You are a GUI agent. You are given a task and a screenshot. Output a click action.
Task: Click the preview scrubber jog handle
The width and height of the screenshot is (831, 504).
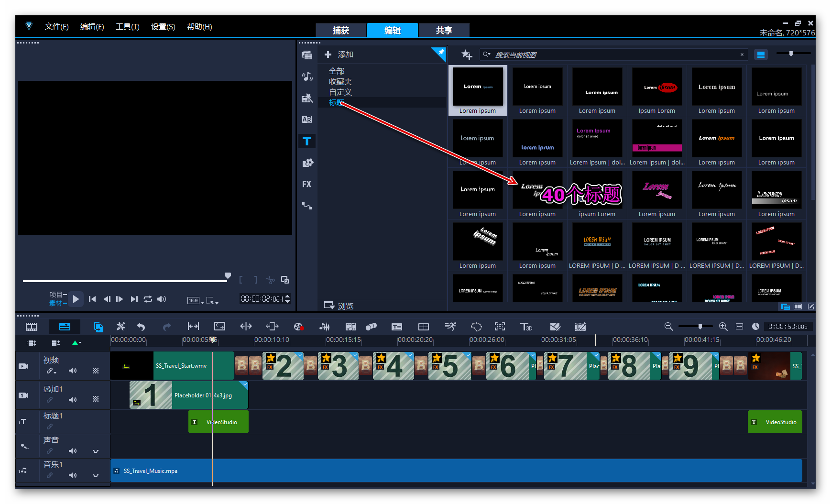228,276
